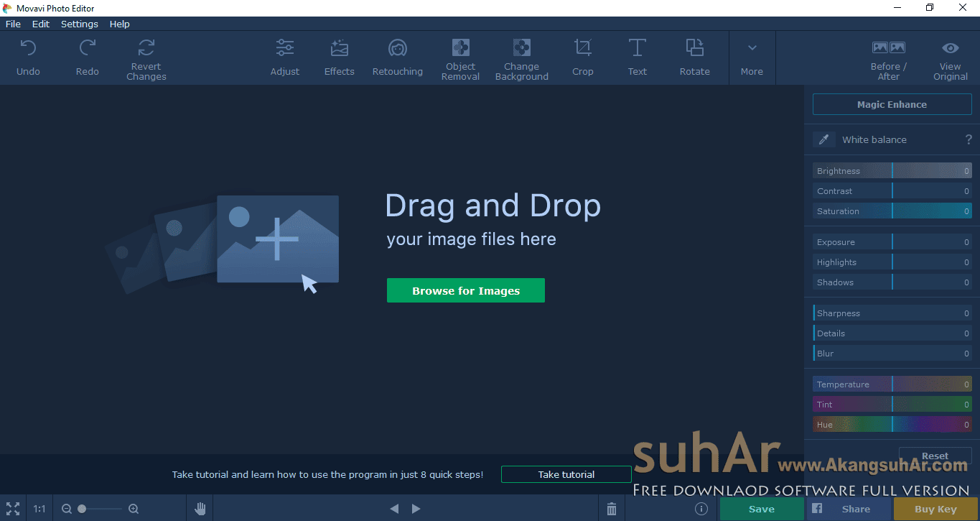Open the File menu

[x=13, y=24]
